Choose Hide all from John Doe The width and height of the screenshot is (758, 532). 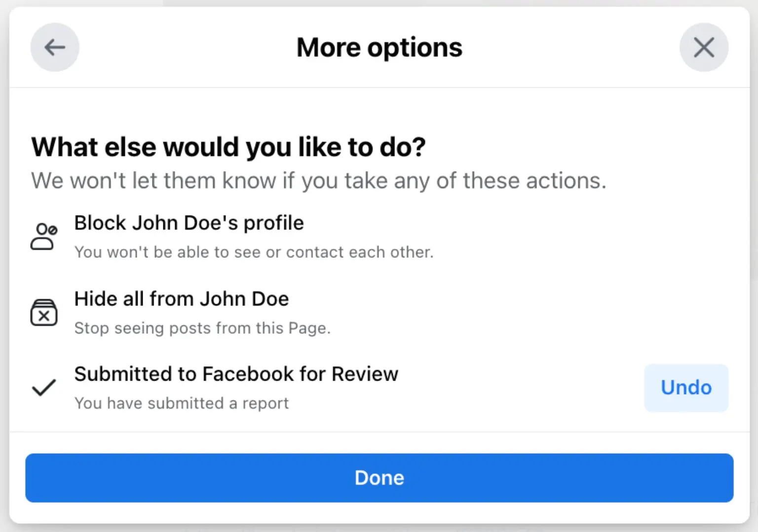coord(181,299)
